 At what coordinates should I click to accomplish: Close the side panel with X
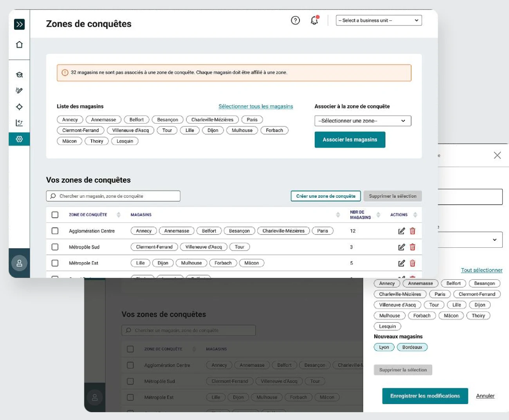(x=497, y=155)
